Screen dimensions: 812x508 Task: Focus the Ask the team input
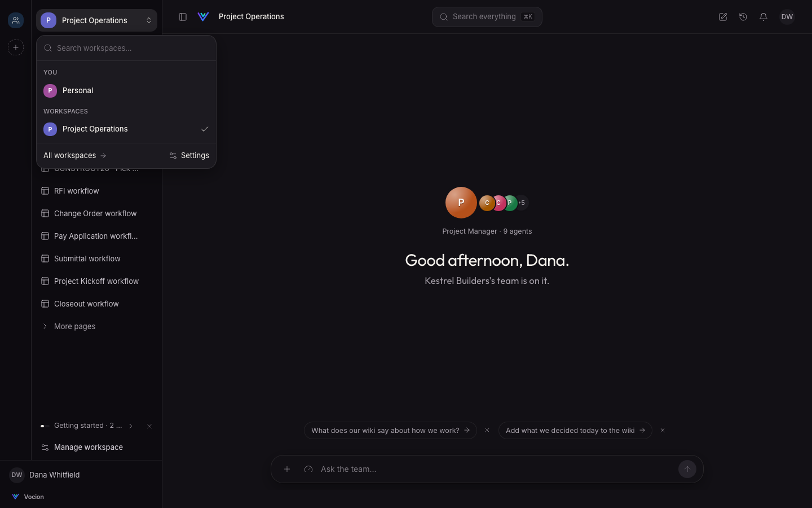coord(496,469)
